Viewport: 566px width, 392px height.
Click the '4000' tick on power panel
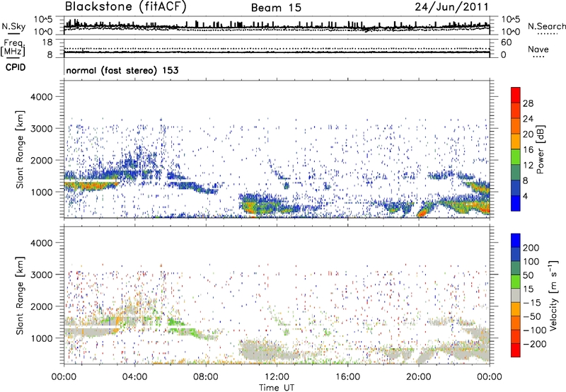[x=41, y=97]
